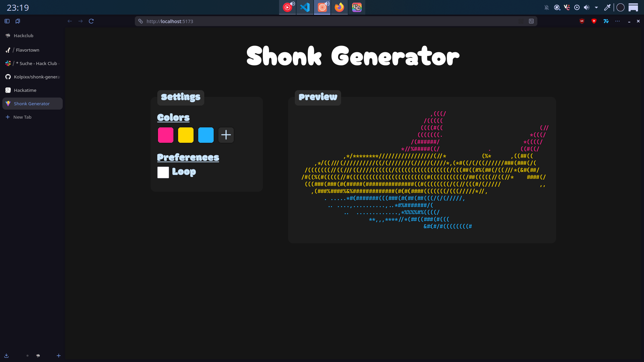The height and width of the screenshot is (362, 644).
Task: Toggle the browser sidebar panel icon
Action: tap(7, 21)
